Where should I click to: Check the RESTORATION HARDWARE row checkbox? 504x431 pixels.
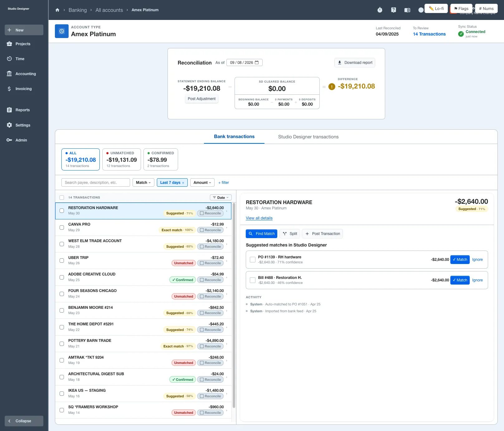62,211
